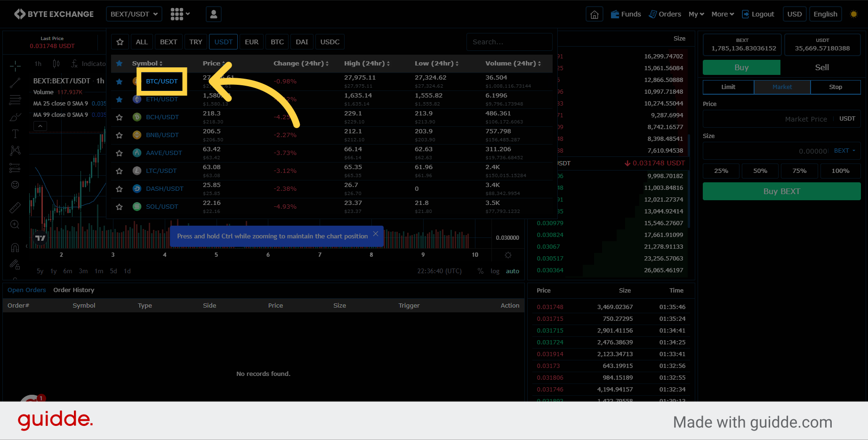Choose the Stop order type

836,87
